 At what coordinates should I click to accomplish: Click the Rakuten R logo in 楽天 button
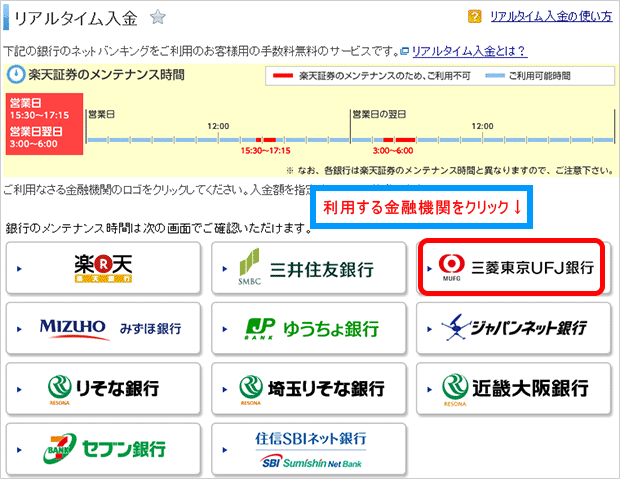click(x=103, y=265)
